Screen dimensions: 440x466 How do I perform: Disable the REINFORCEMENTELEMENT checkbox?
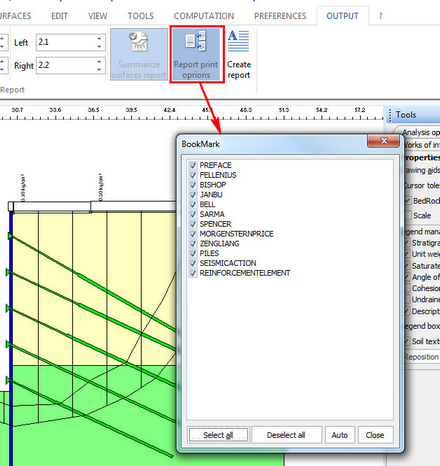[193, 273]
